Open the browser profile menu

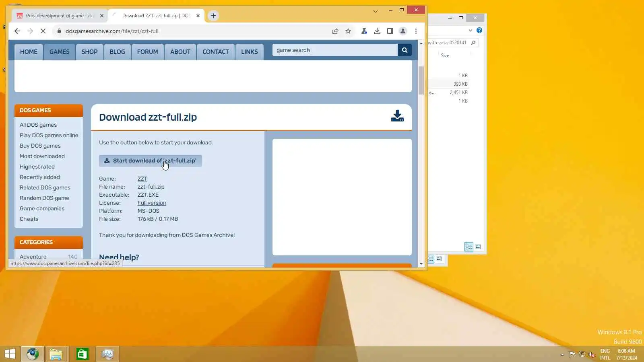[402, 31]
